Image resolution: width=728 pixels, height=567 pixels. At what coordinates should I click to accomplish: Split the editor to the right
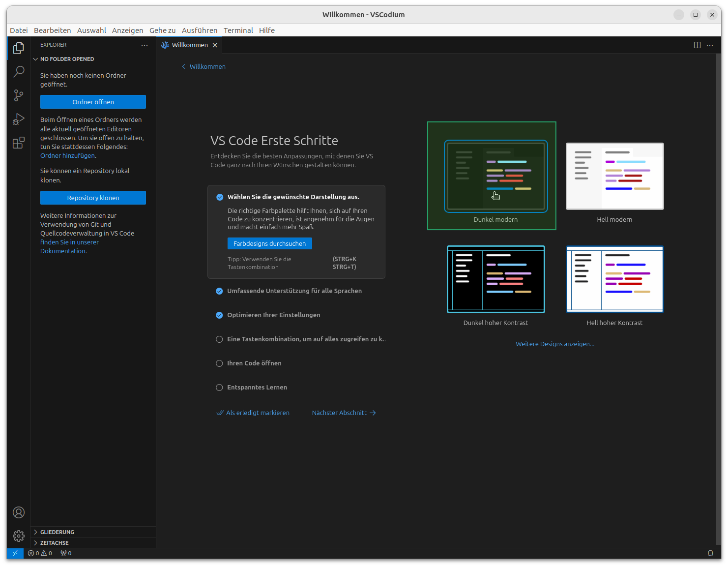[697, 45]
